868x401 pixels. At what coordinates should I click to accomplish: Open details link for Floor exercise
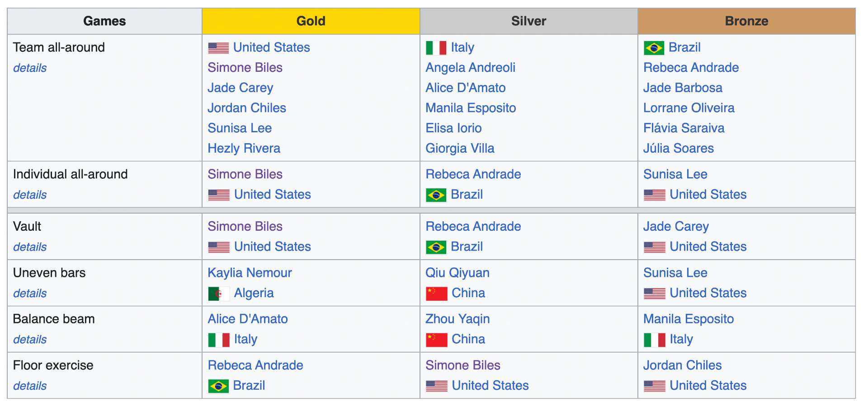[x=30, y=386]
